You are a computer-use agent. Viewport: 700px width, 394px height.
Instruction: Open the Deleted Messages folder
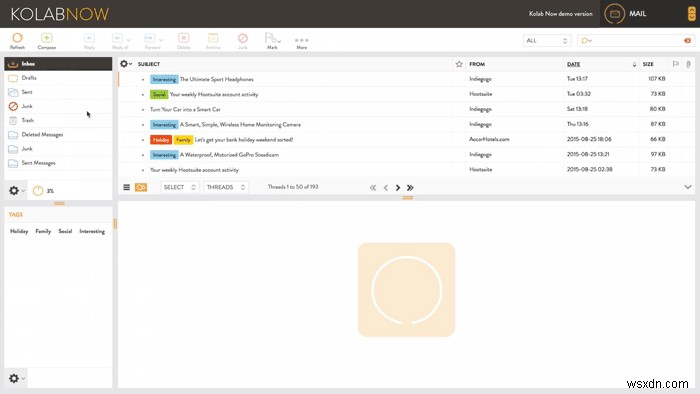pos(58,135)
